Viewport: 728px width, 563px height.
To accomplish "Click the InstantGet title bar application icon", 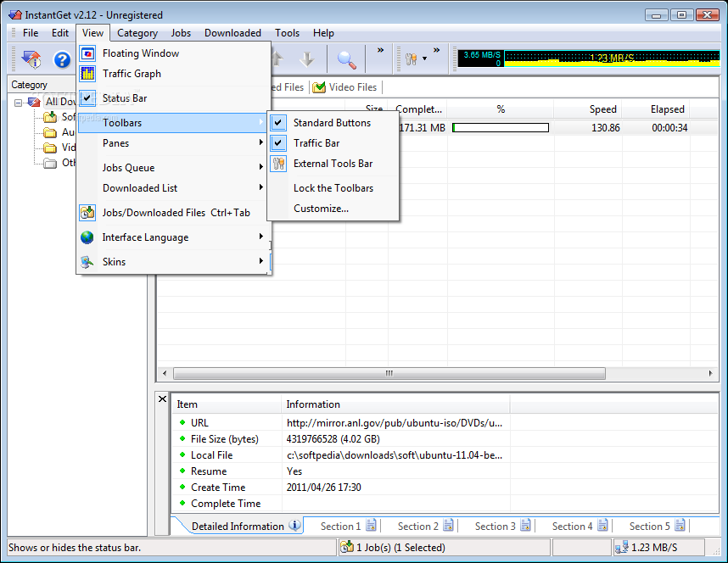I will pyautogui.click(x=15, y=15).
